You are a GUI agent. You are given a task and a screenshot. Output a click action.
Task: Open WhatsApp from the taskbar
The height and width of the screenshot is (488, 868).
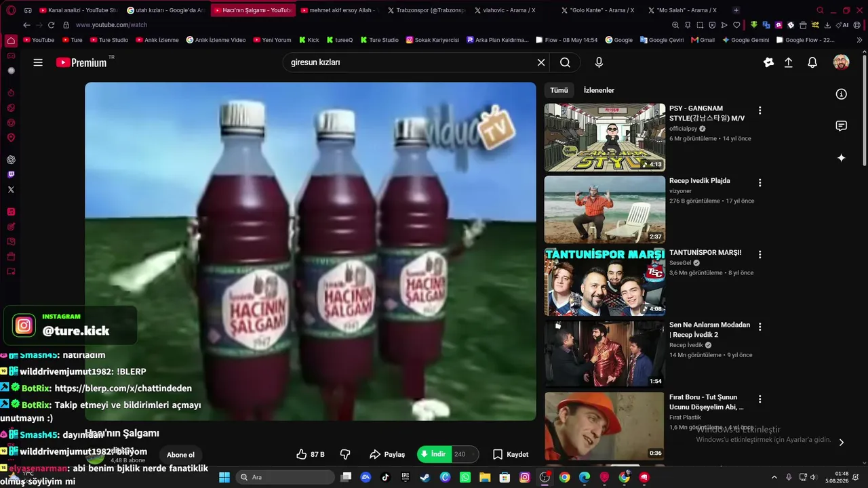point(465,477)
